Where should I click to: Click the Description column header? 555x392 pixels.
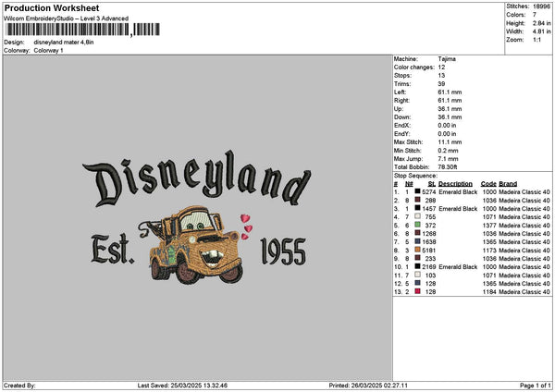(x=455, y=184)
